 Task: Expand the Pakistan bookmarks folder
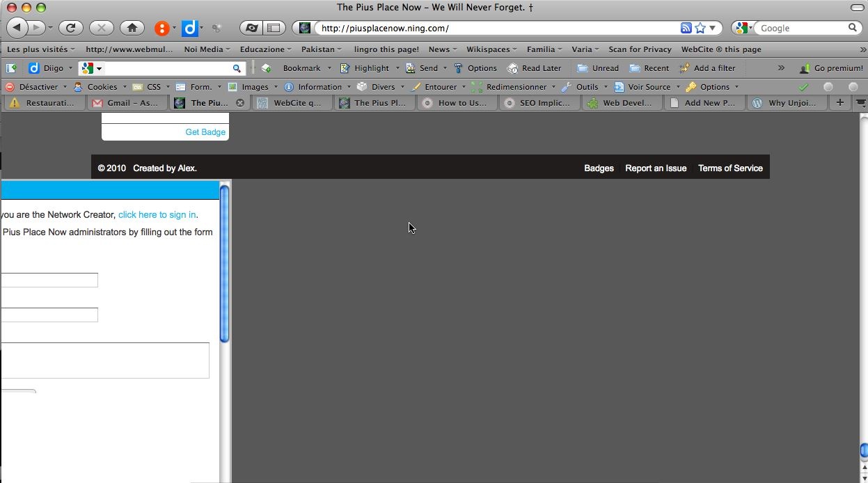321,49
